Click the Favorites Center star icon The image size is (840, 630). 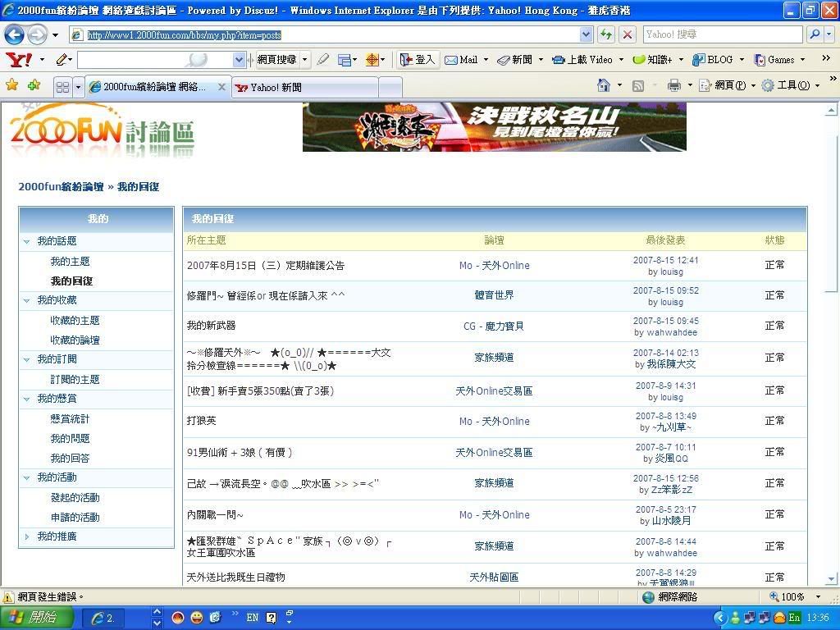click(12, 85)
